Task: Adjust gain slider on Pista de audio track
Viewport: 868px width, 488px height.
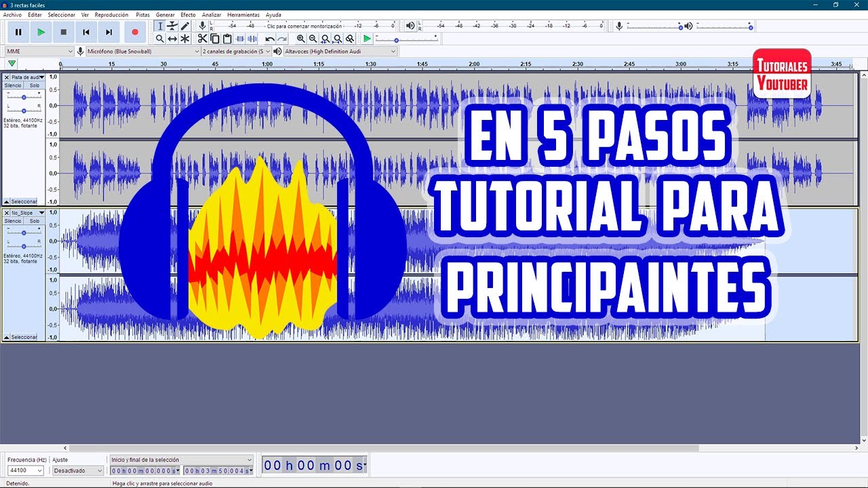Action: tap(24, 98)
